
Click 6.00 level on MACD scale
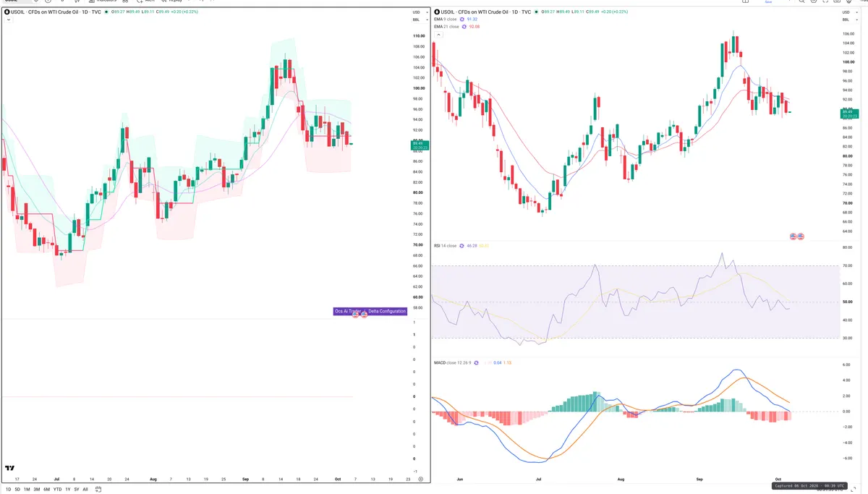[x=846, y=365]
